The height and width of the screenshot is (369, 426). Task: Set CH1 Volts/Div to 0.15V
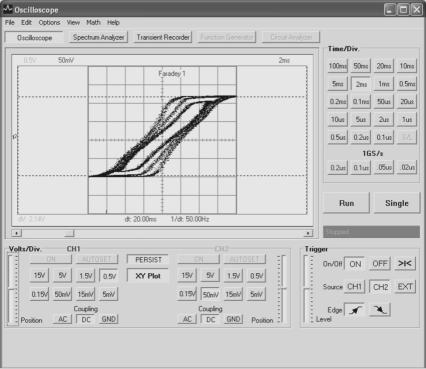pos(39,294)
